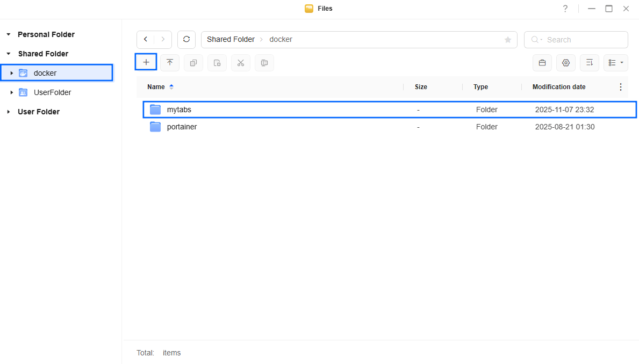This screenshot has height=364, width=639.
Task: Click the copy icon in the toolbar
Action: 193,63
